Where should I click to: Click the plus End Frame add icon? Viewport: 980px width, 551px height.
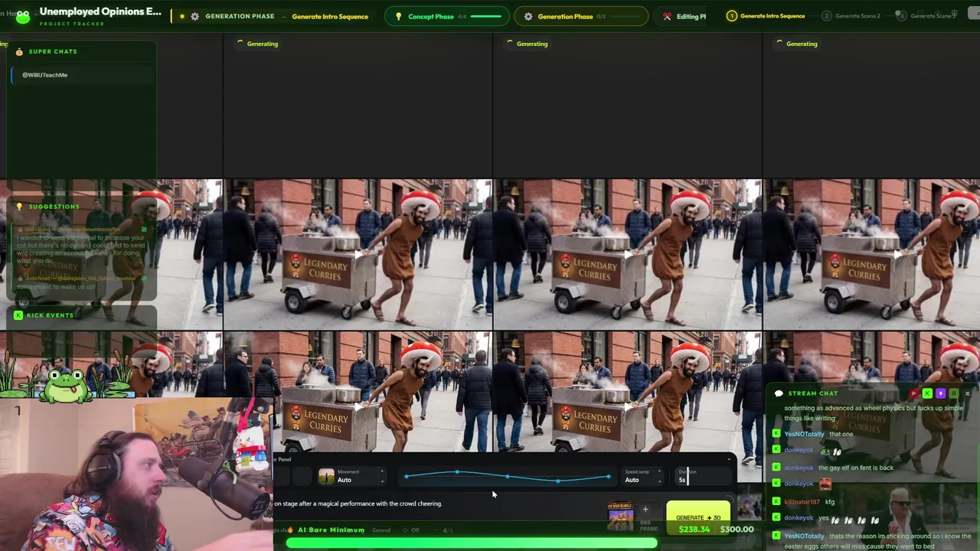point(645,510)
